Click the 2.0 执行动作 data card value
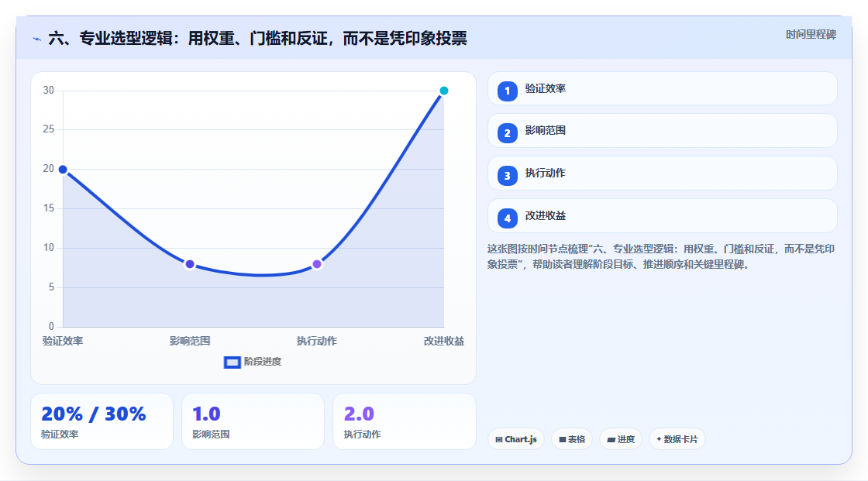The height and width of the screenshot is (481, 868). (359, 414)
